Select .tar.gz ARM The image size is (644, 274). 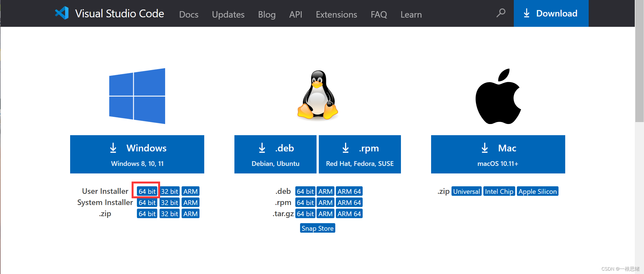click(325, 214)
